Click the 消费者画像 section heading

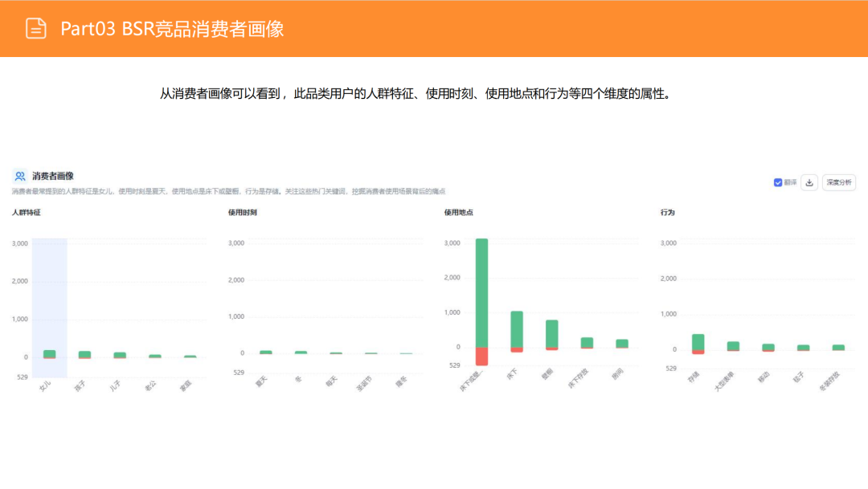[x=52, y=176]
